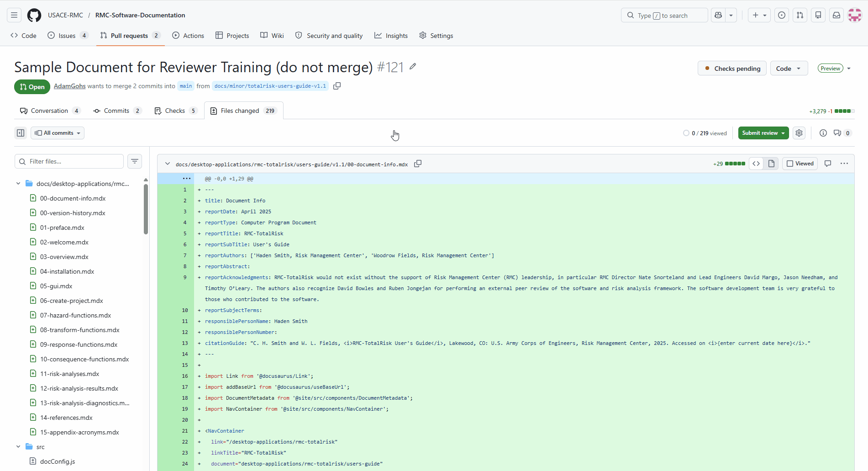This screenshot has height=471, width=868.
Task: Expand hidden lines above diff hunk
Action: coord(187,179)
